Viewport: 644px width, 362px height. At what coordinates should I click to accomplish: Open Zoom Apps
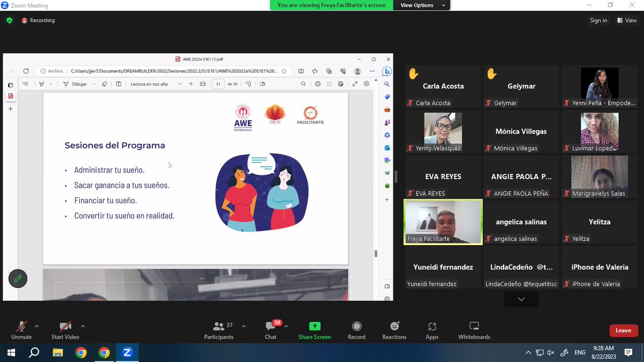coord(432,330)
